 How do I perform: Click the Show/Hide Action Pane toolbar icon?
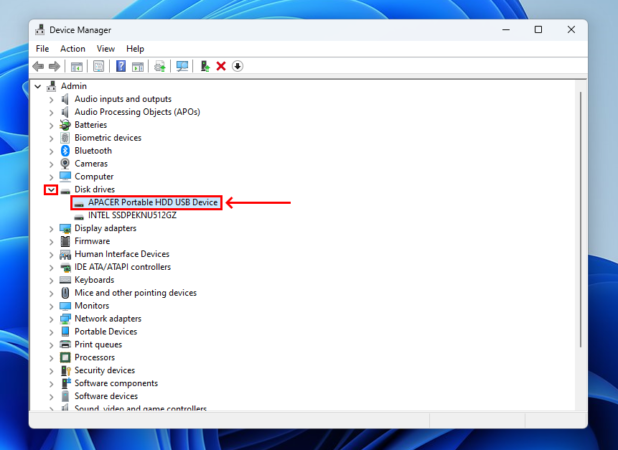138,66
